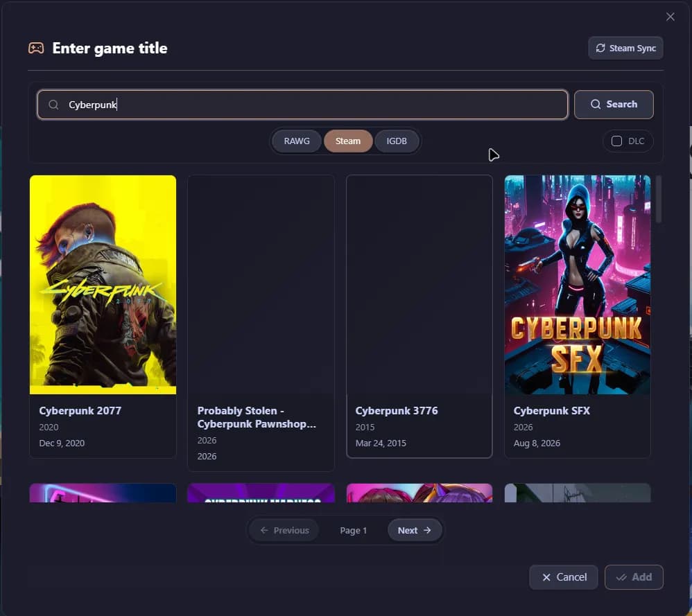Click the Page 1 indicator
This screenshot has height=616, width=692.
[353, 531]
